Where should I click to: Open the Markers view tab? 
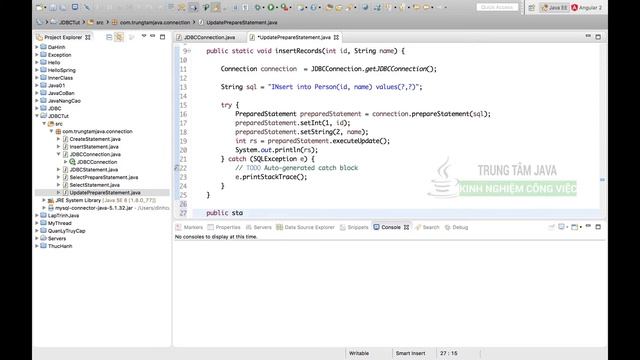point(189,227)
